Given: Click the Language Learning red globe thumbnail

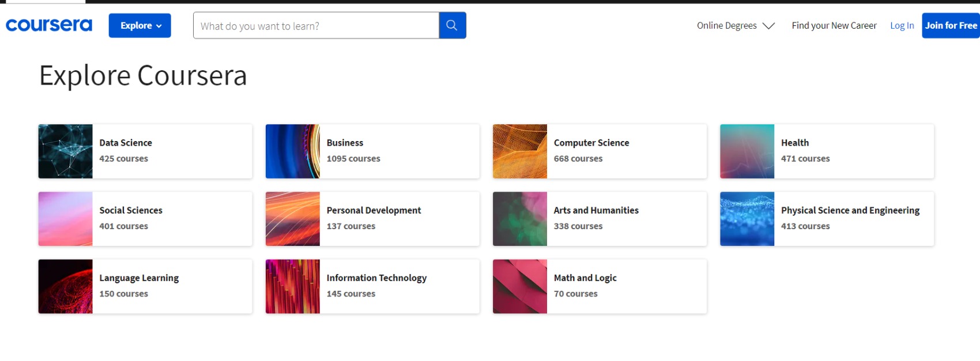Looking at the screenshot, I should coord(65,286).
